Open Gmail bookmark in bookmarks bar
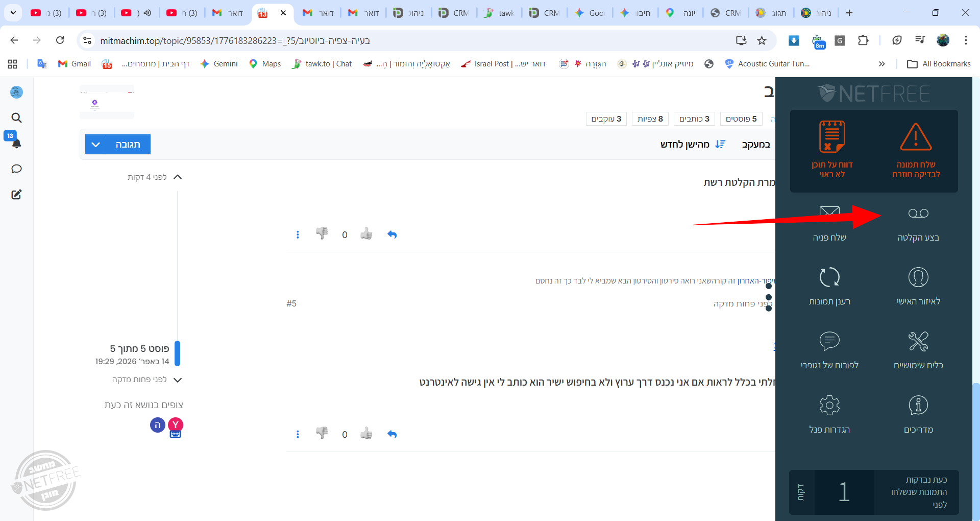The width and height of the screenshot is (980, 521). (x=75, y=64)
